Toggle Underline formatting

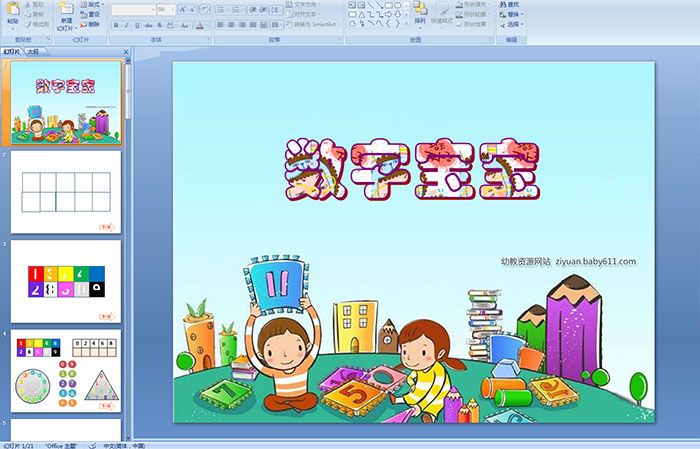[x=138, y=25]
